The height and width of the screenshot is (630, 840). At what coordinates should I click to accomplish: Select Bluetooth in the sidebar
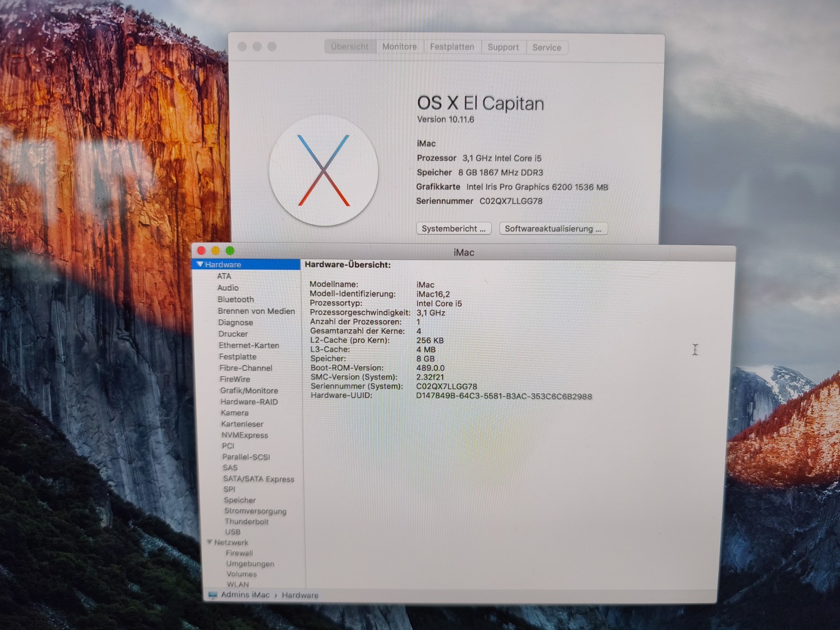point(236,299)
